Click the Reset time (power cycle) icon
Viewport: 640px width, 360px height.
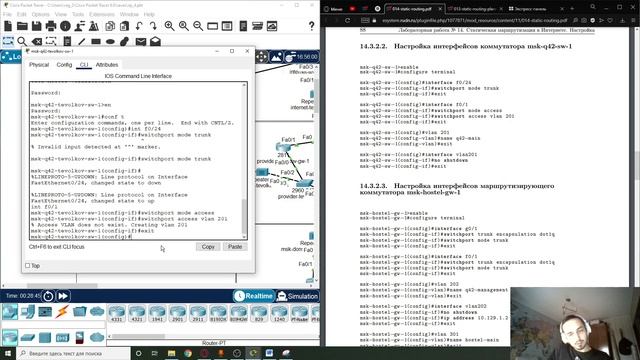pyautogui.click(x=48, y=296)
